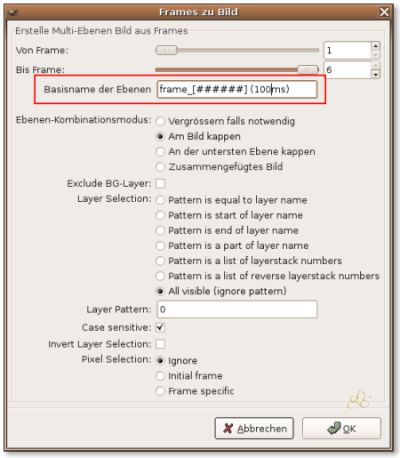The image size is (400, 458).
Task: Decrease the Bis Frame value with down arrow
Action: pos(376,74)
